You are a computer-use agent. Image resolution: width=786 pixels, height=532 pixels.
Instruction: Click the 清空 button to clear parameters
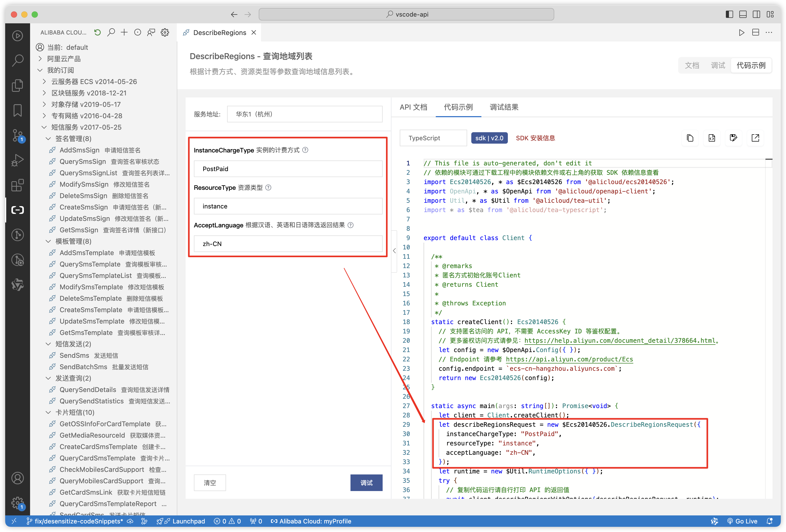click(210, 483)
